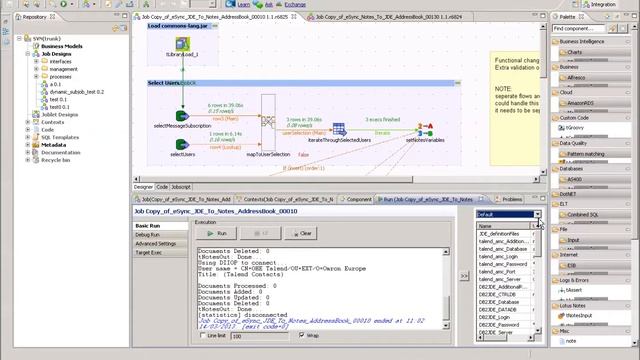Select the Debug Run option
Screen dimensions: 640x360
pos(147,235)
